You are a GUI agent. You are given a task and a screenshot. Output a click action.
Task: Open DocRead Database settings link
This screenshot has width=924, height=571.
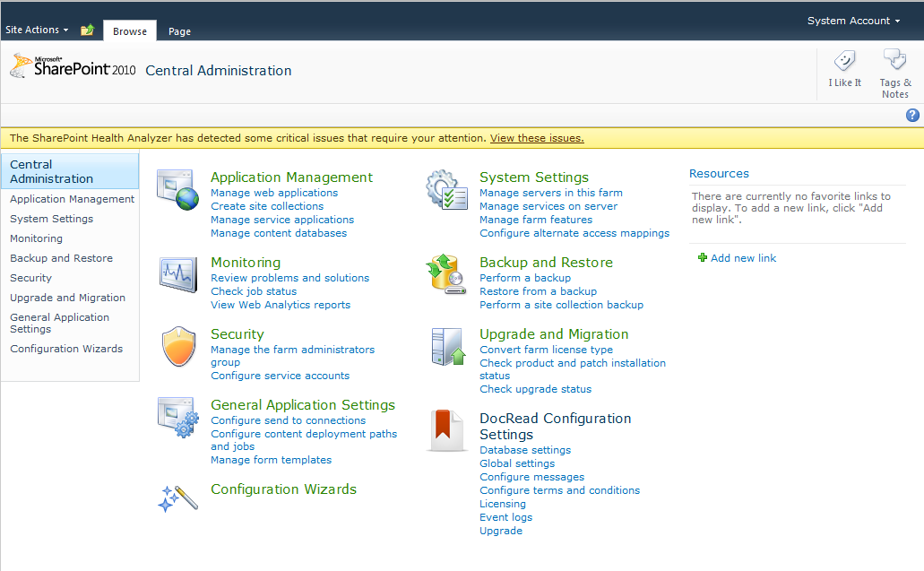coord(525,450)
